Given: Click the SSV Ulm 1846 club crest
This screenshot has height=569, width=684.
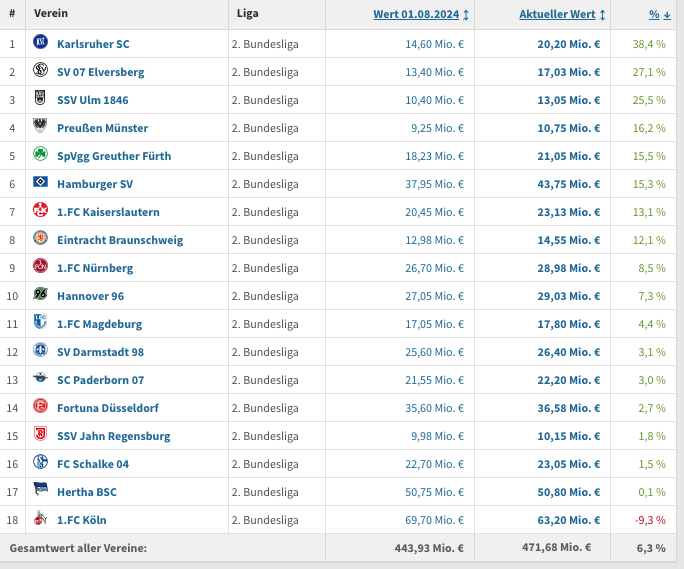Looking at the screenshot, I should pos(41,98).
